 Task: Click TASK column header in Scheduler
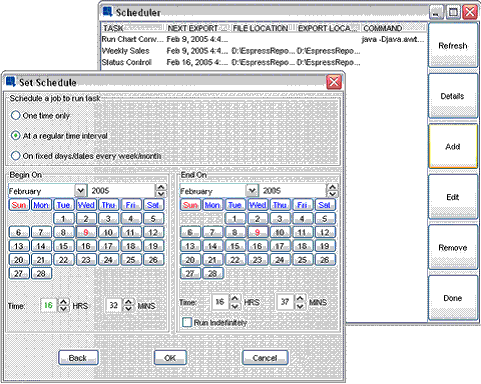coord(133,28)
